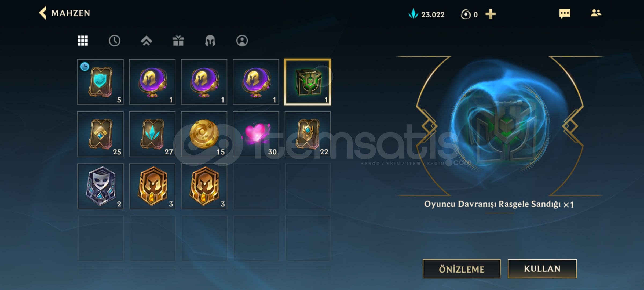This screenshot has height=290, width=644.
Task: Select the first purple helmet orb item
Action: pos(152,82)
